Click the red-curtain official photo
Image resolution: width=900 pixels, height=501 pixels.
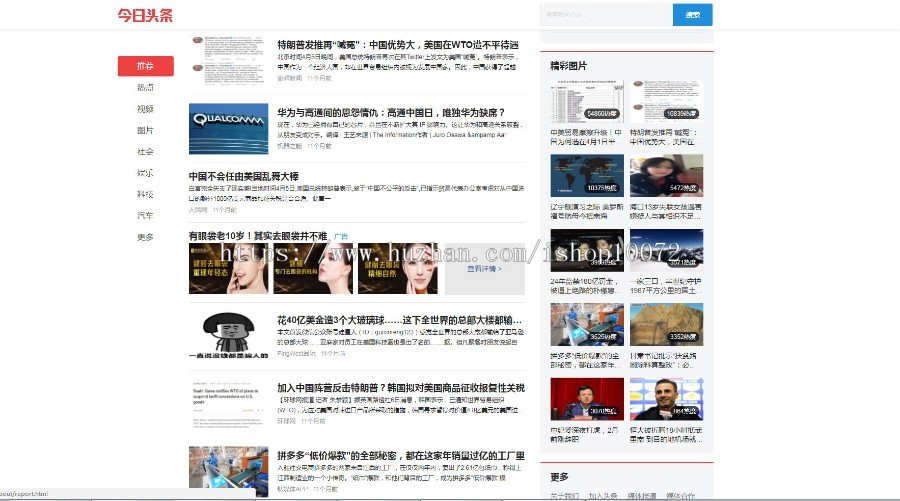coord(587,399)
